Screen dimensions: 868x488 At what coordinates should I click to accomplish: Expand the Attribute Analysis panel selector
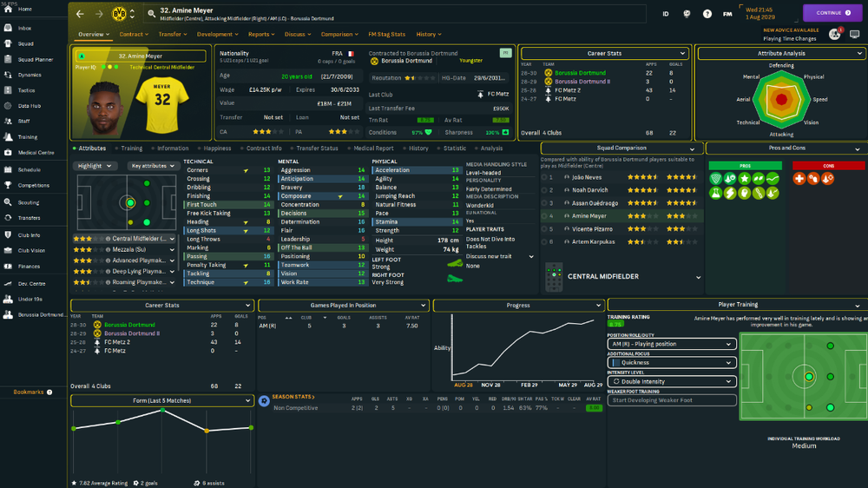click(x=781, y=53)
